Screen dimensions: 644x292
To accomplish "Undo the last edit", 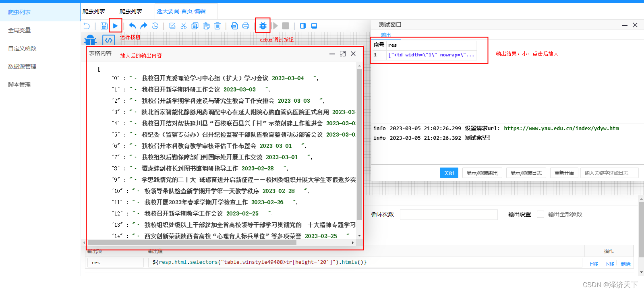I will [132, 26].
